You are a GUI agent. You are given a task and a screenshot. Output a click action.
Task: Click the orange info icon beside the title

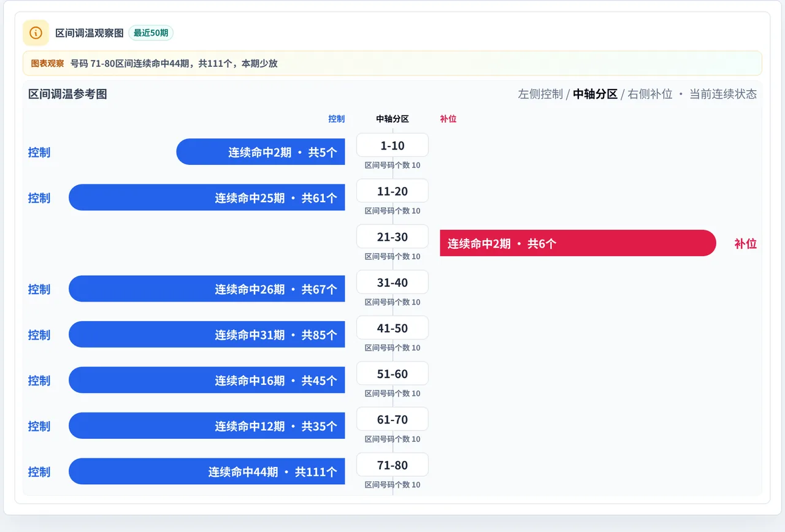[36, 32]
